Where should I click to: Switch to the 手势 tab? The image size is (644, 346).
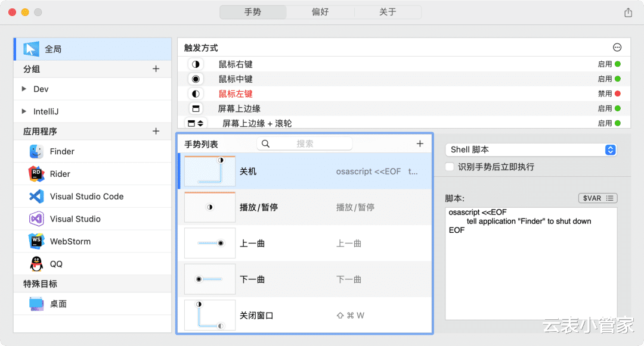click(253, 12)
